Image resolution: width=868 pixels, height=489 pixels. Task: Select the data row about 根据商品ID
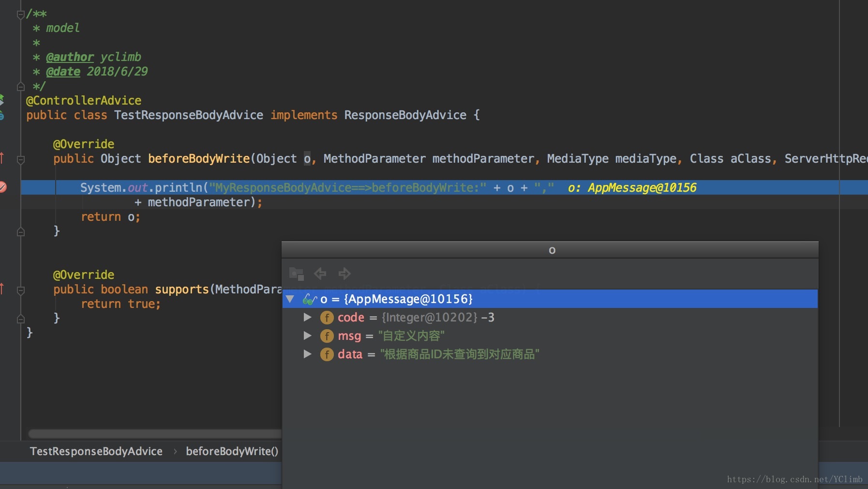click(550, 354)
